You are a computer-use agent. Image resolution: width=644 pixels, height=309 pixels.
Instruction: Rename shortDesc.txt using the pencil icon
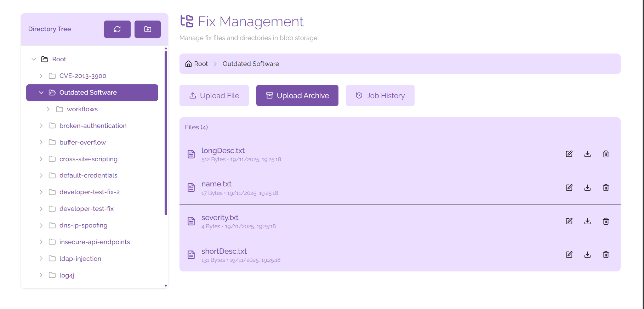click(569, 254)
